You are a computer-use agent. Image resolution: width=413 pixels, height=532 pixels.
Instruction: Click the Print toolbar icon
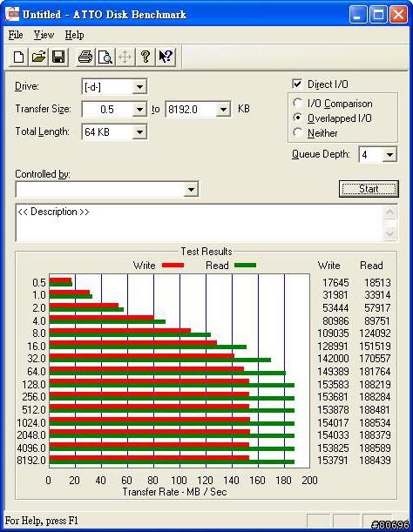coord(85,57)
